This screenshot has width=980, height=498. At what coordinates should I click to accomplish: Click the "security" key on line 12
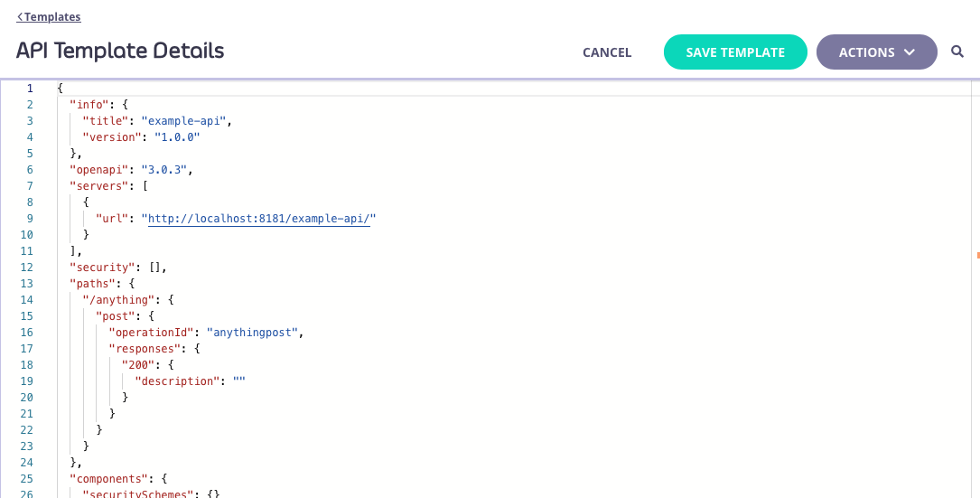pyautogui.click(x=102, y=268)
